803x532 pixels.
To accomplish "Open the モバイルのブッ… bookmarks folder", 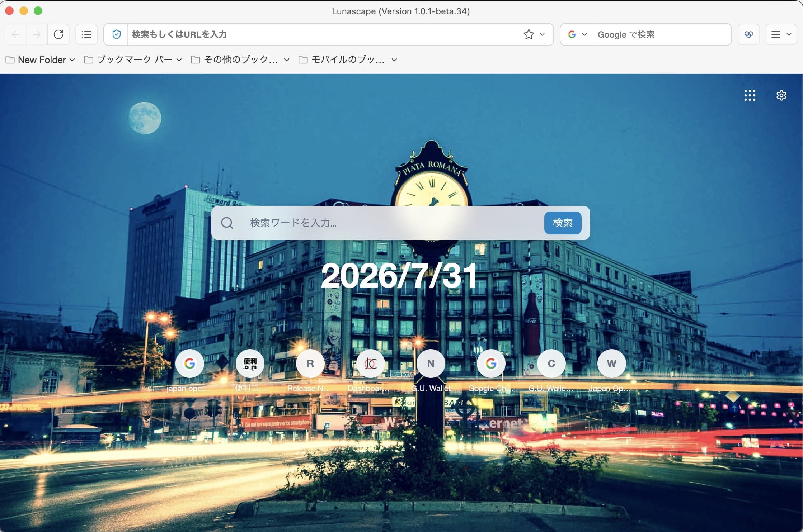I will pos(348,60).
